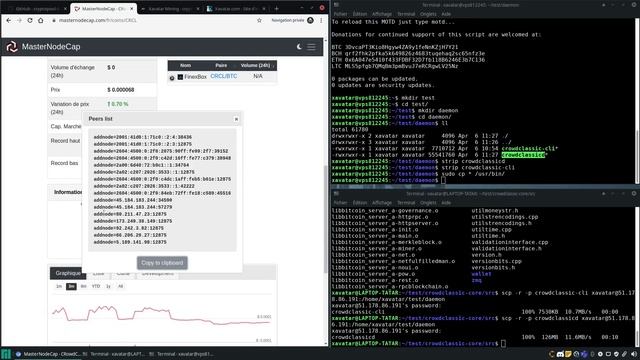Sort exchanges by Nom column
Image resolution: width=640 pixels, height=360 pixels.
click(185, 65)
